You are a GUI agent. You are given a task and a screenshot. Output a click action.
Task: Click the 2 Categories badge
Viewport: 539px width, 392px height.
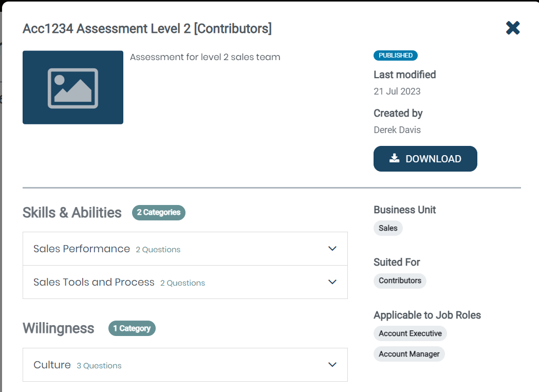158,213
